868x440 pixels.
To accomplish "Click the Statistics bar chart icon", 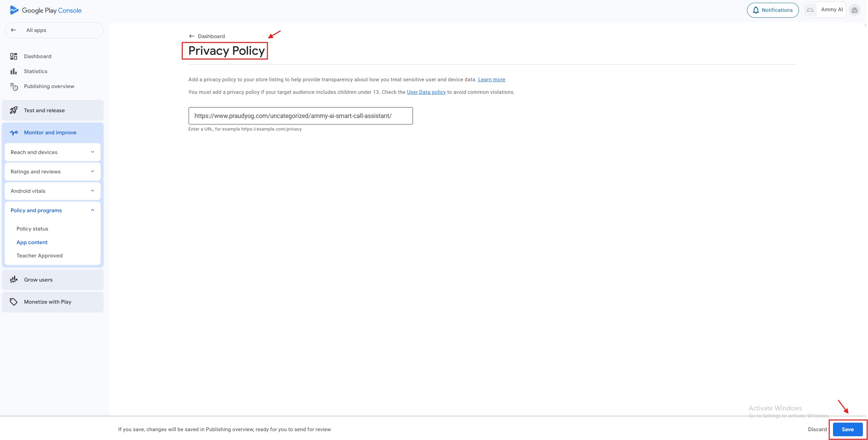I will pos(14,71).
